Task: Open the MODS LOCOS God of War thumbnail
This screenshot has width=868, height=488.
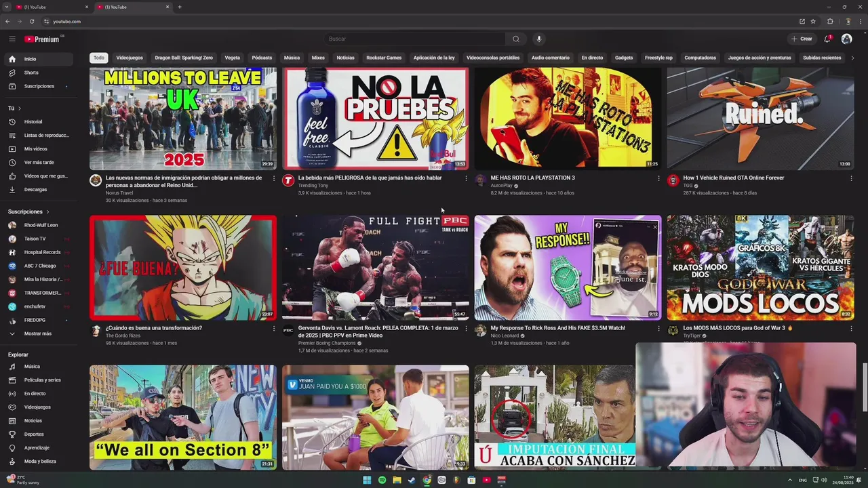Action: point(760,268)
